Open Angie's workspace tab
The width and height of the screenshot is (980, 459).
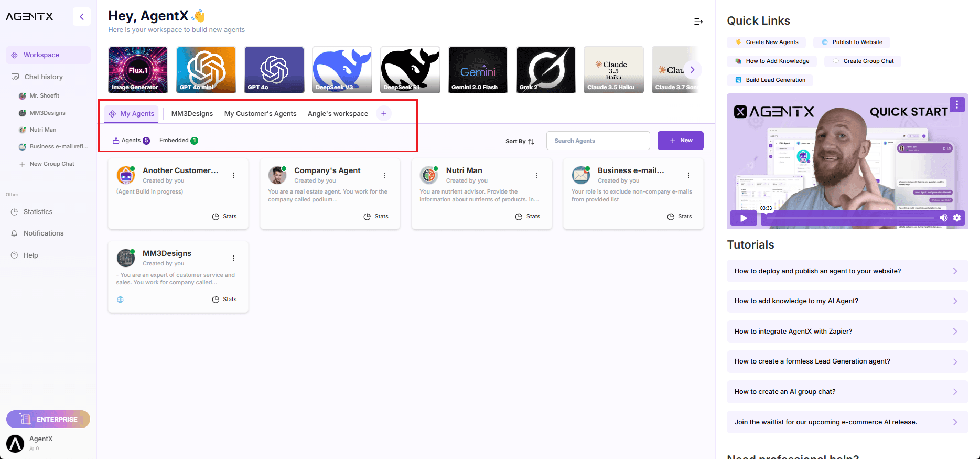pos(338,114)
